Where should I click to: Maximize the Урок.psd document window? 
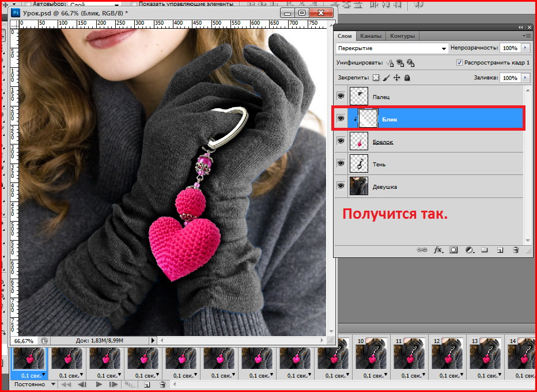(302, 13)
